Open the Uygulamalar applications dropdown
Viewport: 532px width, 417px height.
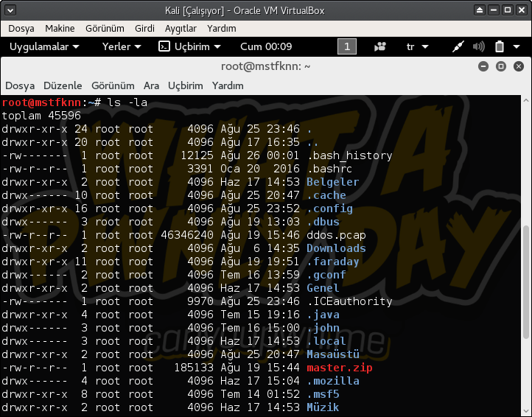pos(43,46)
